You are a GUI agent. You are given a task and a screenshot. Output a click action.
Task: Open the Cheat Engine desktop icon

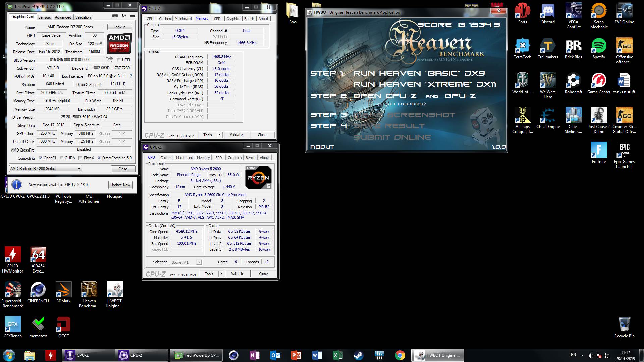click(x=548, y=119)
